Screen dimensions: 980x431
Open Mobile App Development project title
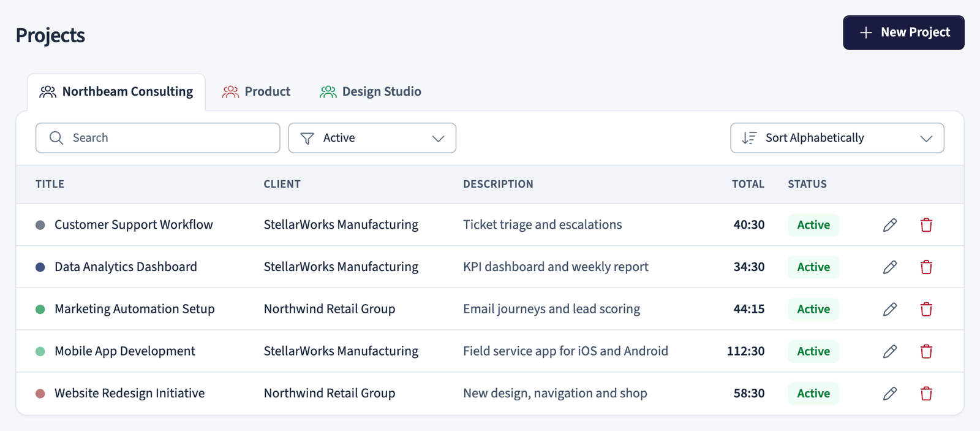pos(125,351)
